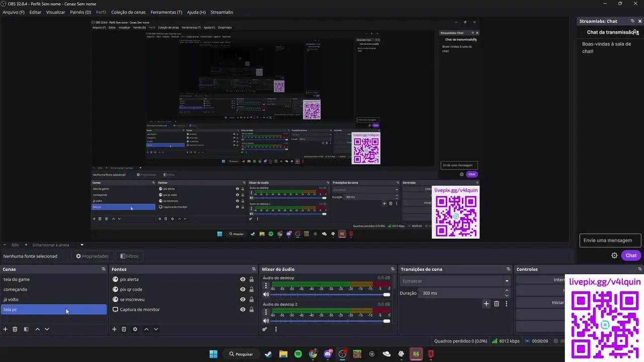
Task: Open the chat users icon in chat header
Action: (636, 32)
